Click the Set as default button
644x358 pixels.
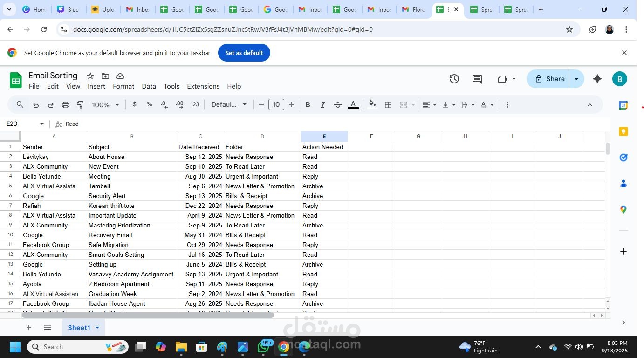click(244, 53)
